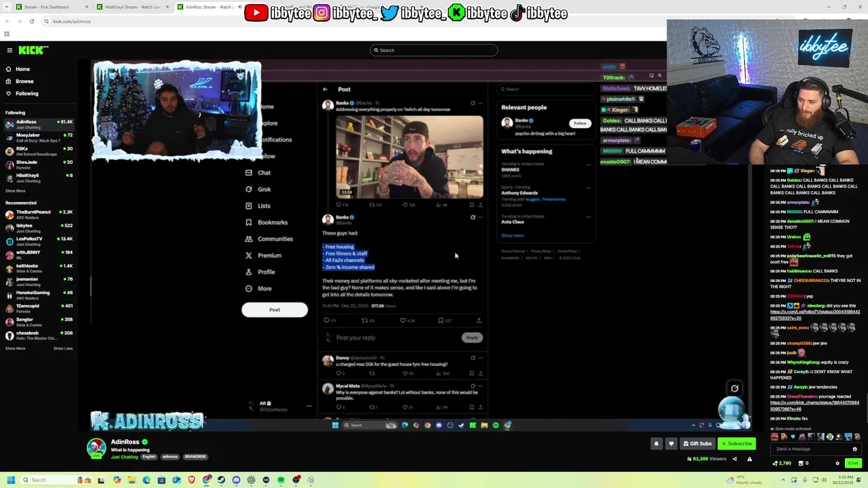Open HilalKhayii channel from sidebar

pos(39,178)
